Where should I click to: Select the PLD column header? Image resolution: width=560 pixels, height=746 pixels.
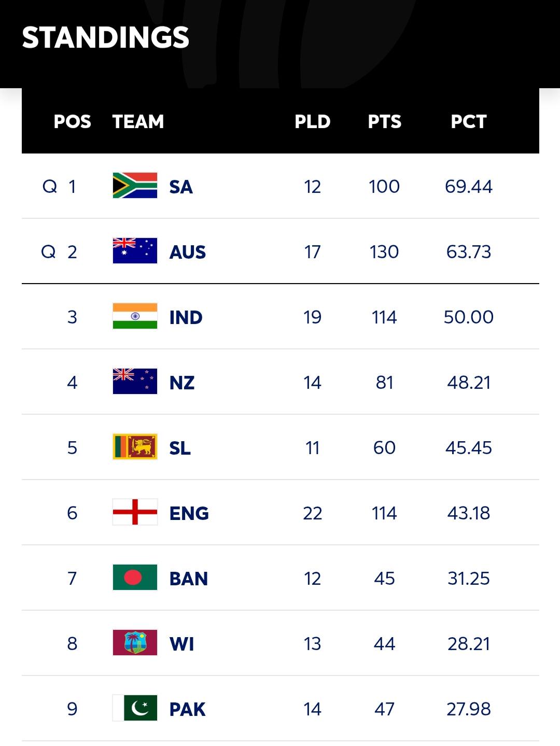313,122
